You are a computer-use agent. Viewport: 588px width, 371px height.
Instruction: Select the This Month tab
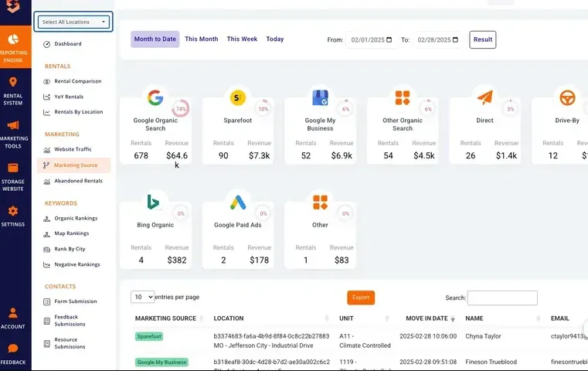[x=202, y=39]
